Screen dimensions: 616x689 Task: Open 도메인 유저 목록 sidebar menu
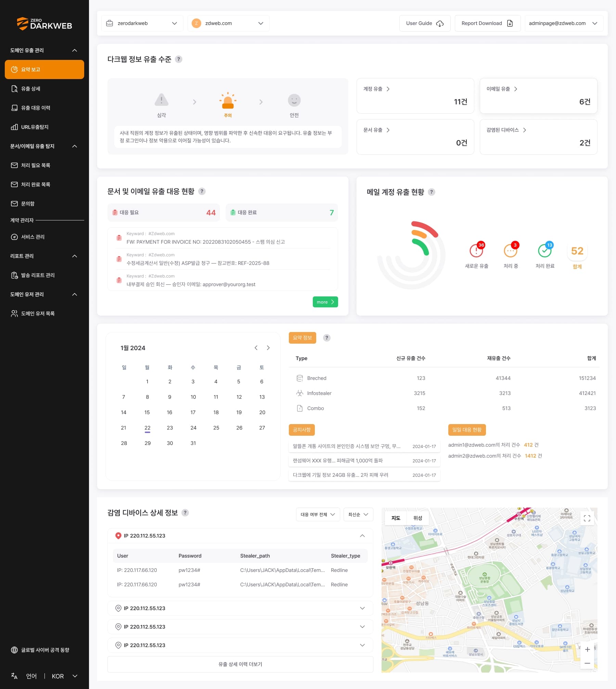click(44, 314)
